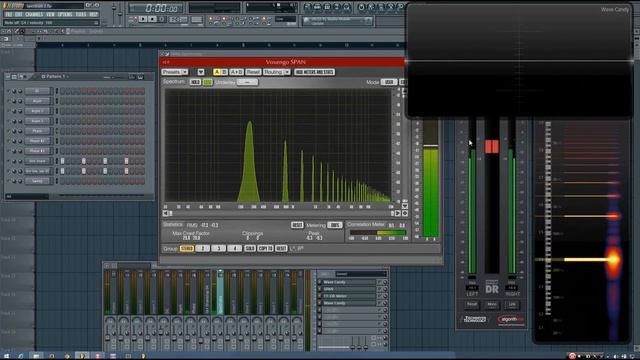
Task: Click the A>B copy button in SPAN
Action: [236, 72]
